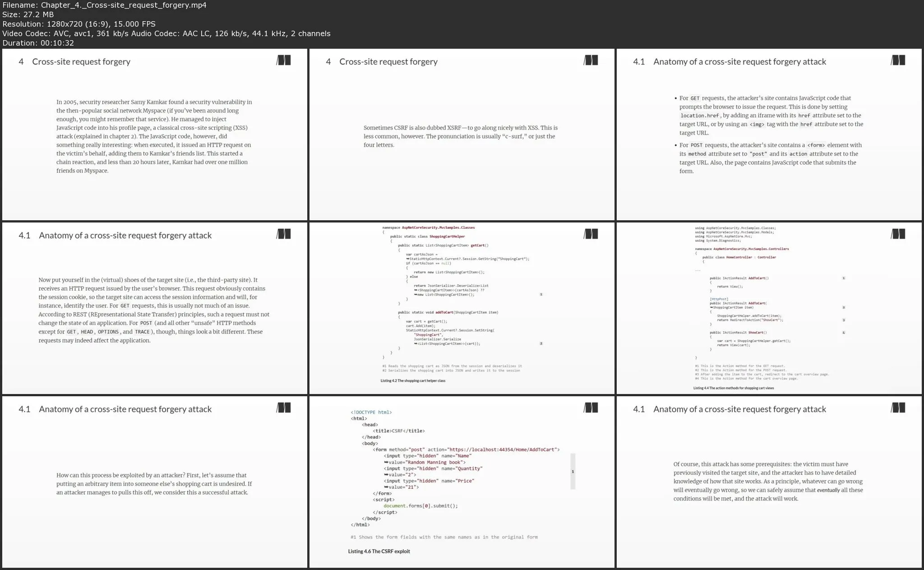Viewport: 924px width, 570px height.
Task: Click the note '#1 This is the Action method for the GET request'
Action: [740, 366]
